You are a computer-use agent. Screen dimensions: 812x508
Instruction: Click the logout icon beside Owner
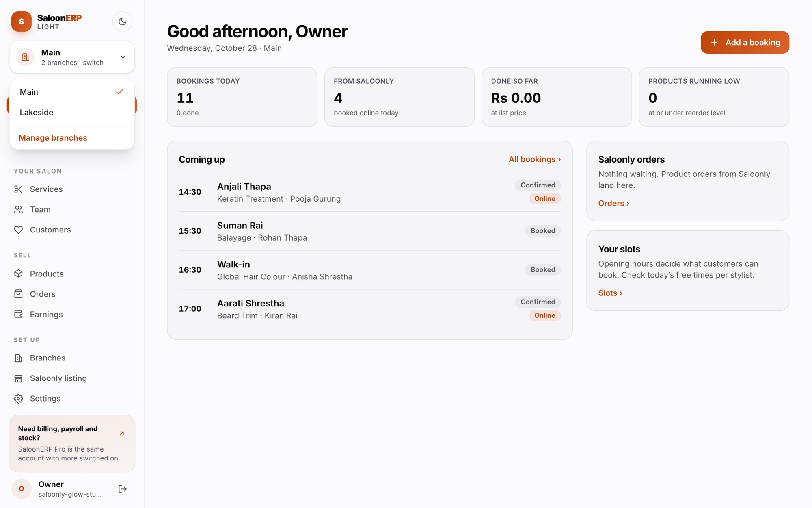[122, 489]
